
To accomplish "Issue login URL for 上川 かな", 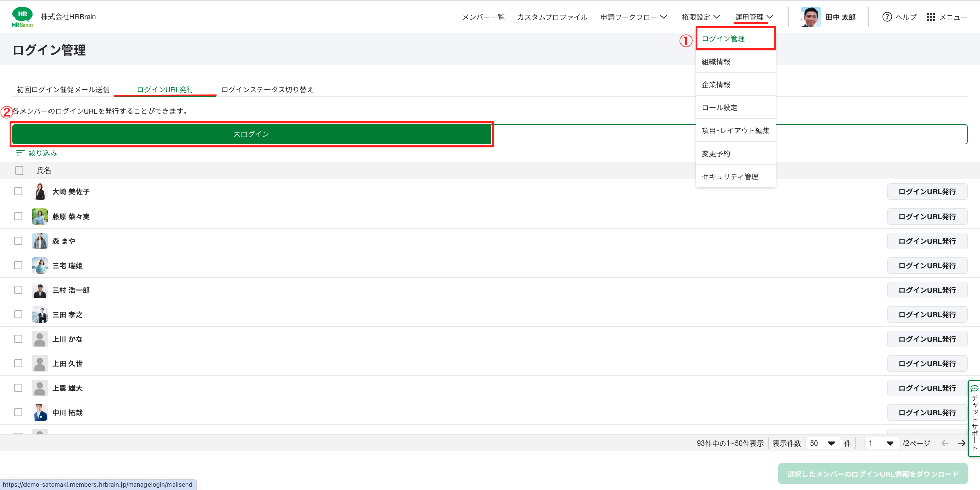I will [x=927, y=339].
